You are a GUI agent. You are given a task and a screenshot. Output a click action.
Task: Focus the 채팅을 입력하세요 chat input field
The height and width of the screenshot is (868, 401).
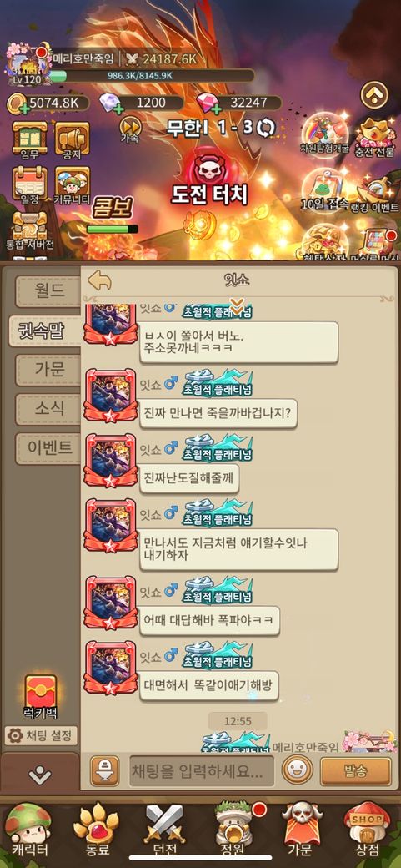click(x=202, y=771)
